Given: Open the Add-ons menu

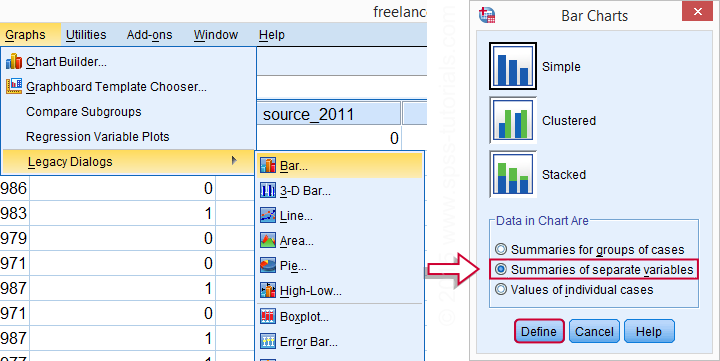Looking at the screenshot, I should 150,34.
